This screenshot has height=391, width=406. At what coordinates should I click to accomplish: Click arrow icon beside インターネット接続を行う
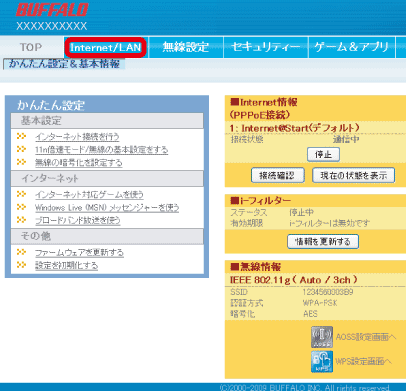[x=21, y=136]
